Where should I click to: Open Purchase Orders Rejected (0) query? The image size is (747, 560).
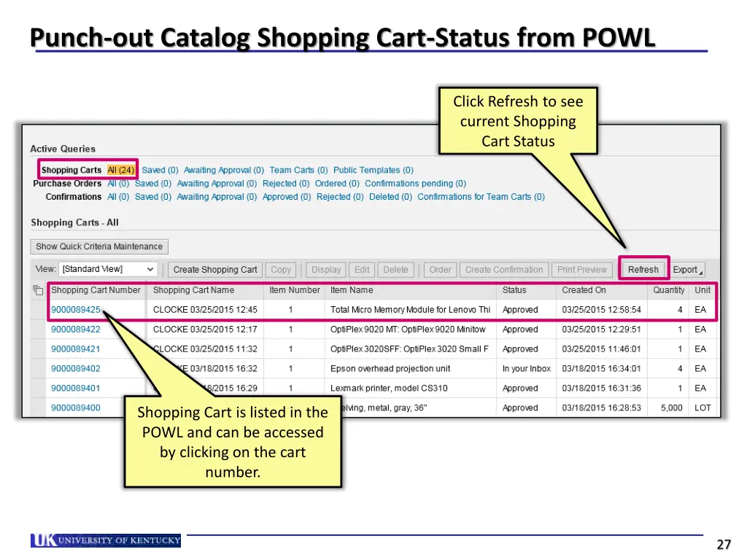(286, 183)
